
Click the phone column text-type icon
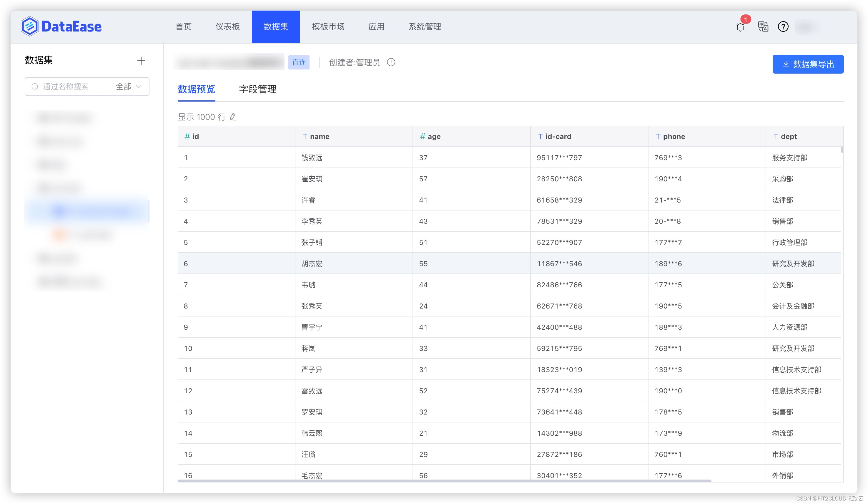[658, 137]
